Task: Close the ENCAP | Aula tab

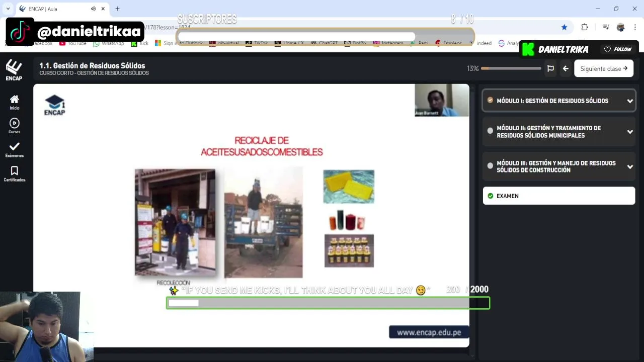Action: point(103,9)
